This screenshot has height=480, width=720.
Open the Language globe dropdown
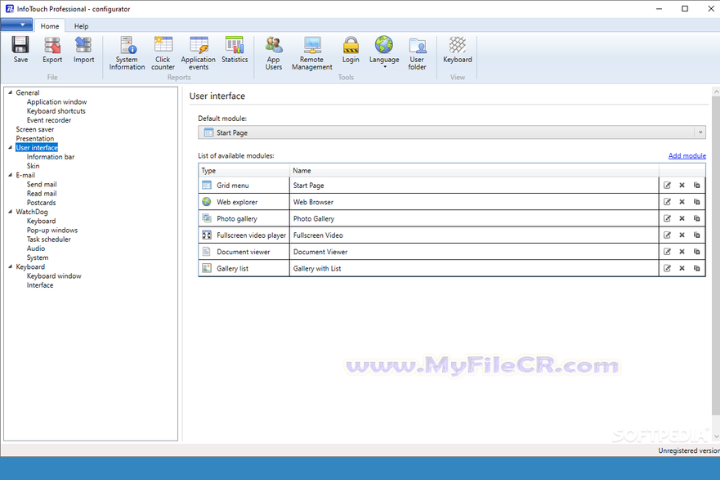[x=384, y=51]
